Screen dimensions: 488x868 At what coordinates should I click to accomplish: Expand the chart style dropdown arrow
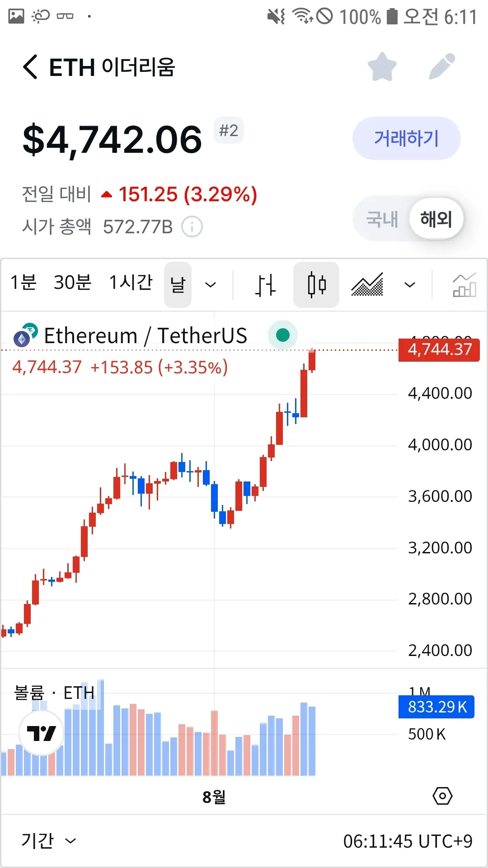click(x=409, y=285)
